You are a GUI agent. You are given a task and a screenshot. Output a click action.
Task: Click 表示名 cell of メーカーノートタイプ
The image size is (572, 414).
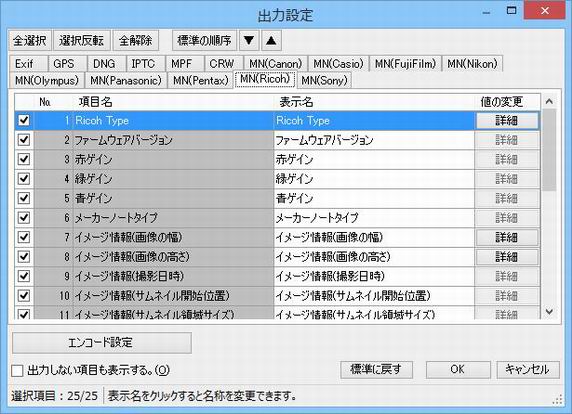pyautogui.click(x=374, y=218)
